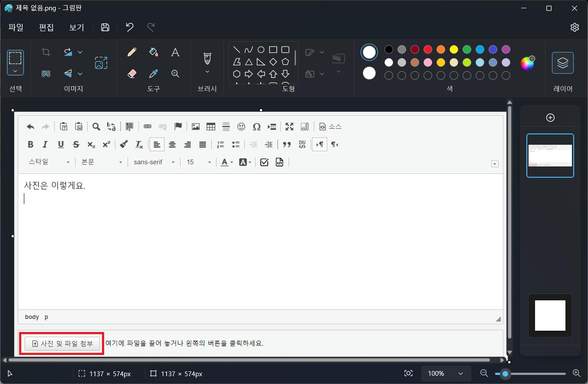Image resolution: width=588 pixels, height=384 pixels.
Task: Zoom out with the minus magnifier
Action: point(484,373)
